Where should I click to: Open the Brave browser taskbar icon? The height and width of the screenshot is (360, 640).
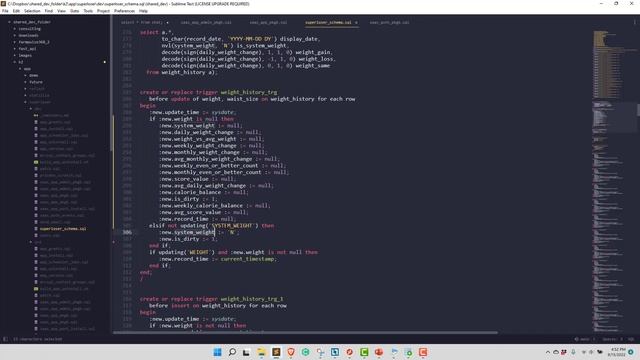click(x=291, y=352)
